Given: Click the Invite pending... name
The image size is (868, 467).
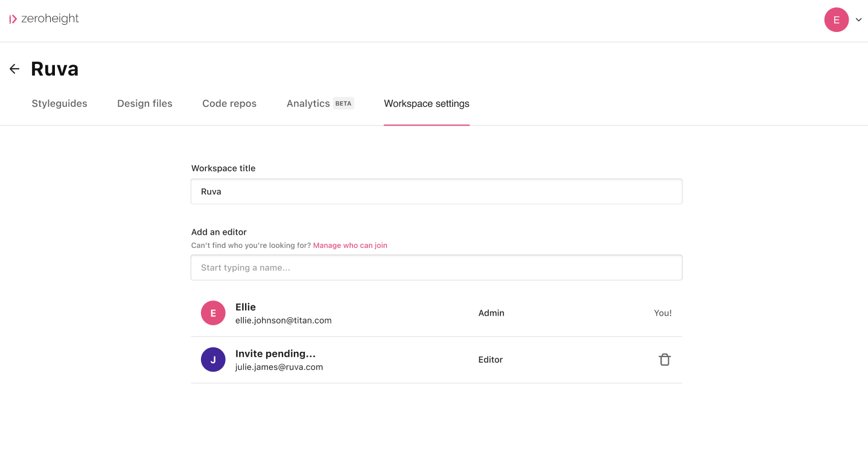Looking at the screenshot, I should coord(275,354).
